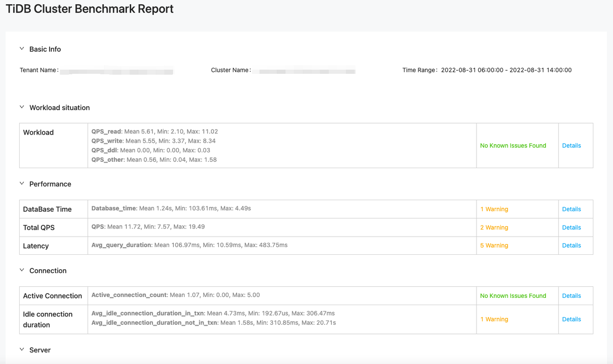Open Details for DataBase Time

pos(571,209)
